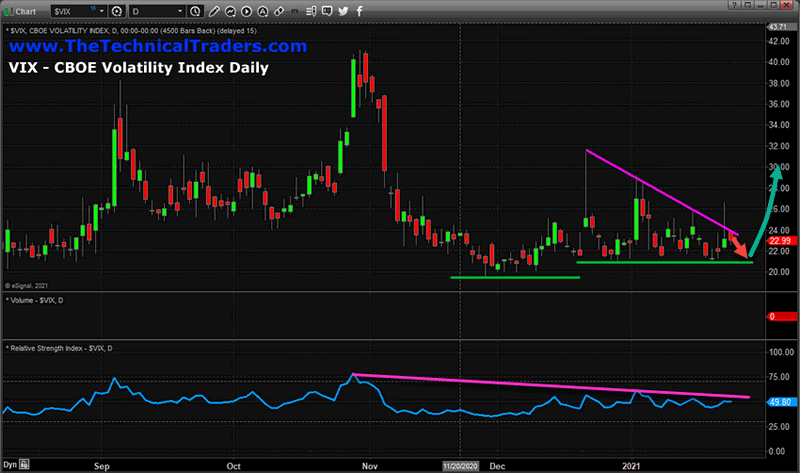
Task: Click the symbol link icon beside $VIX
Action: pos(117,11)
